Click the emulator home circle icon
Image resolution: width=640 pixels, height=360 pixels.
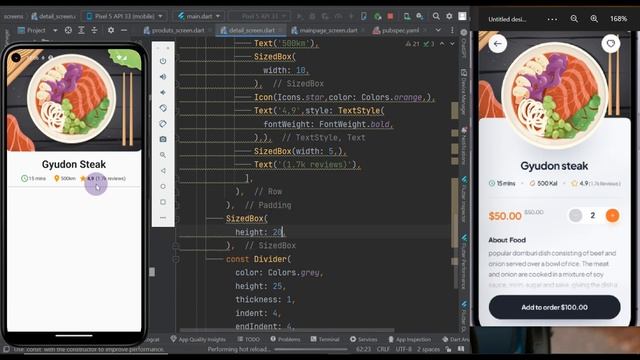pyautogui.click(x=163, y=187)
